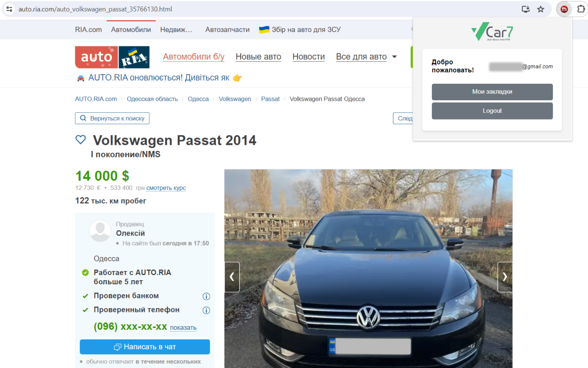The width and height of the screenshot is (588, 368).
Task: Click the I поколение/NMS subtitle
Action: 126,155
